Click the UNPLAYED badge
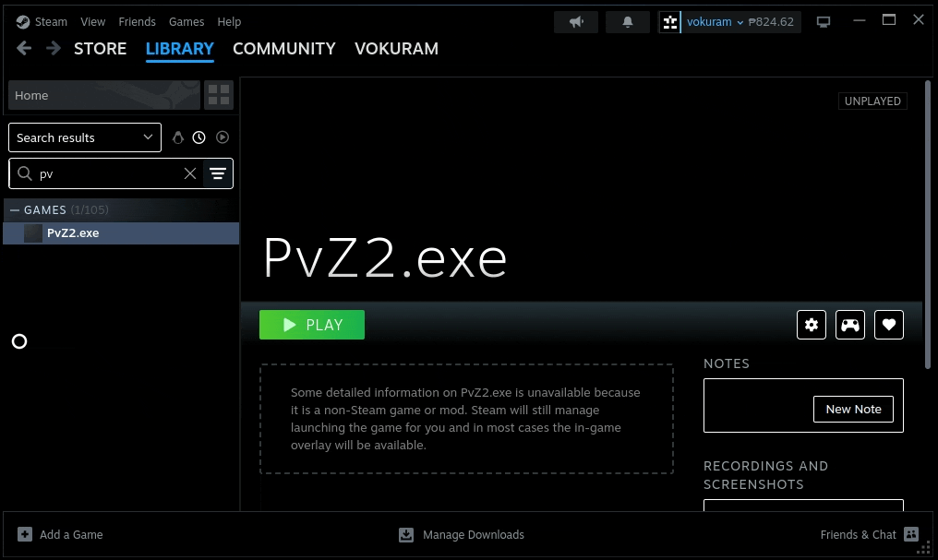Screen dimensions: 938x560 coord(872,101)
